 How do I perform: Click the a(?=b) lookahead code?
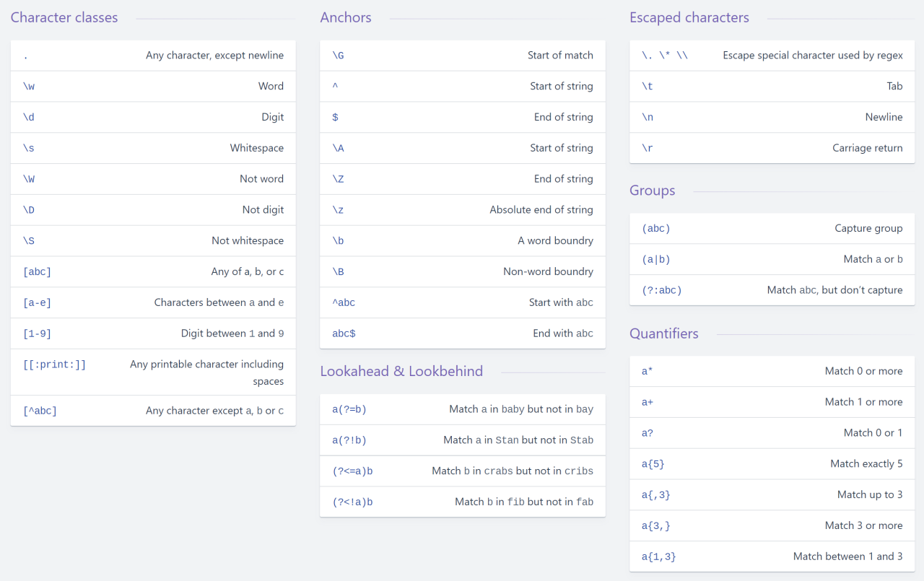click(x=349, y=409)
